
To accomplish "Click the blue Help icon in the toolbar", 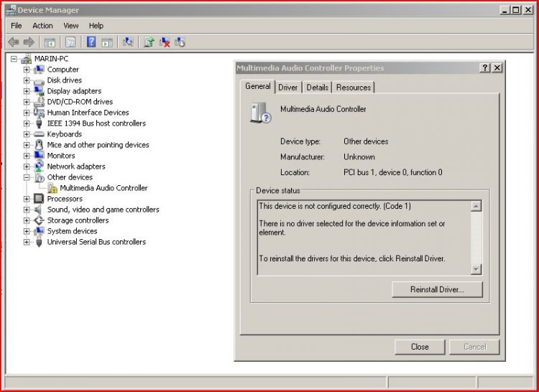I will pos(91,42).
